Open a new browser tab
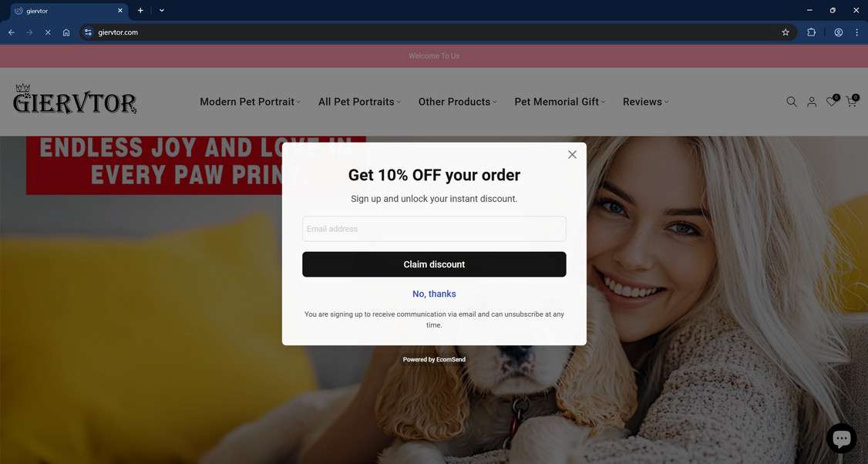This screenshot has height=464, width=868. [140, 11]
